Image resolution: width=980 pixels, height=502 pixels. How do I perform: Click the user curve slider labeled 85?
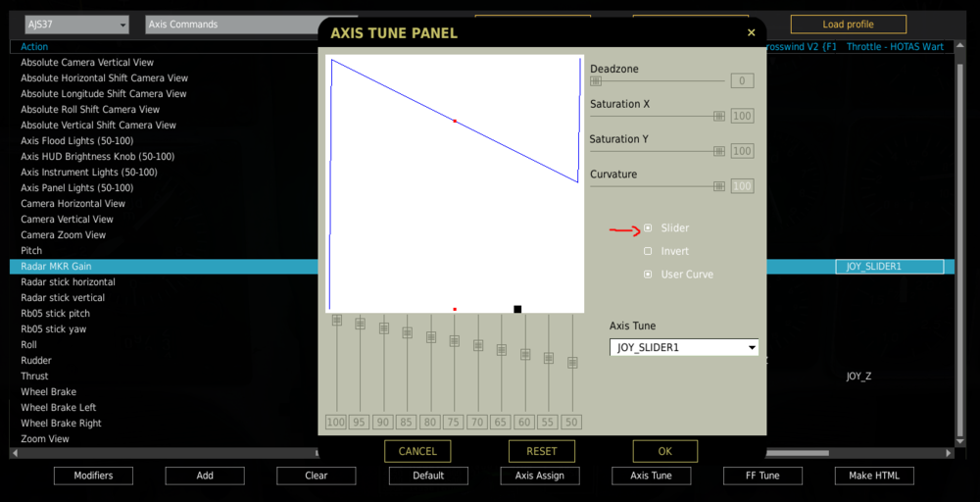coord(407,332)
